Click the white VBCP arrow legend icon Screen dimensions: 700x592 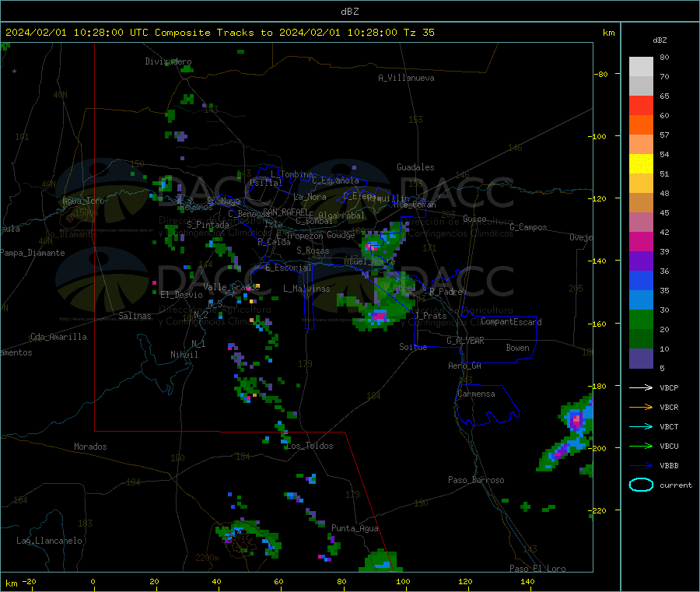[641, 387]
